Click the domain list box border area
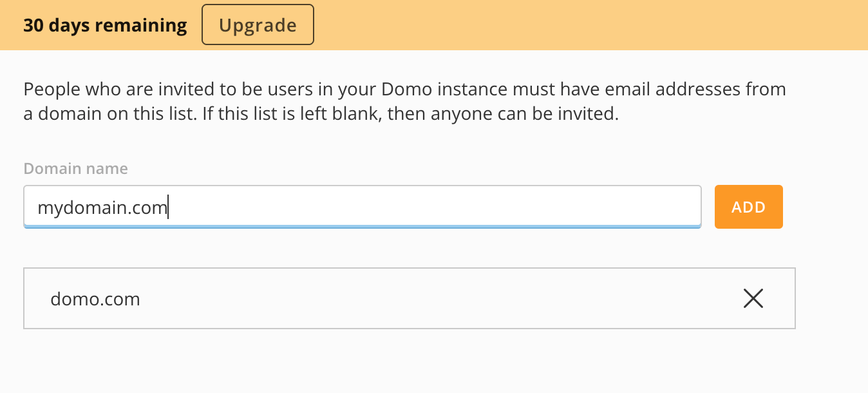This screenshot has height=393, width=868. click(410, 269)
